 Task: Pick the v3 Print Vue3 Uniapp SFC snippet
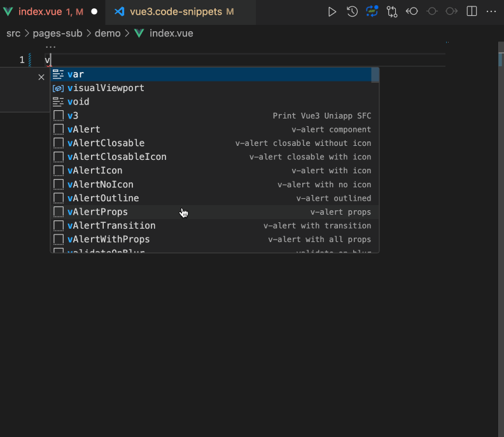(x=73, y=116)
